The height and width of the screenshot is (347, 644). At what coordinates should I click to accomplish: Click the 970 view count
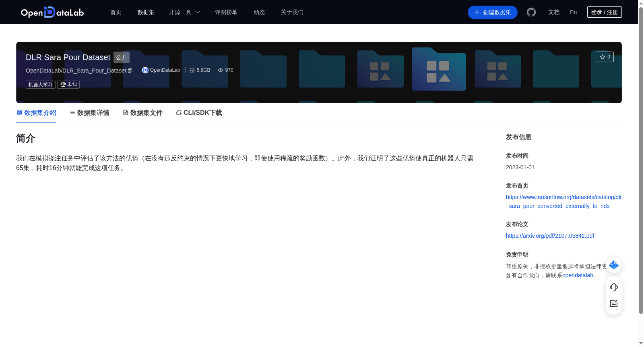pos(229,70)
